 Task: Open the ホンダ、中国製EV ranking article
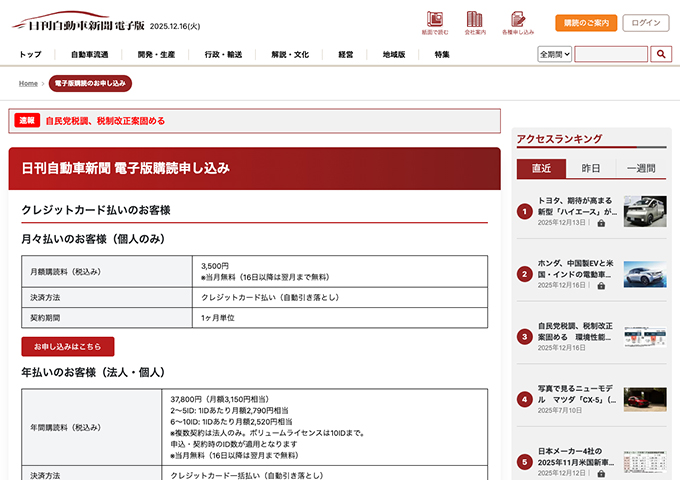click(575, 269)
